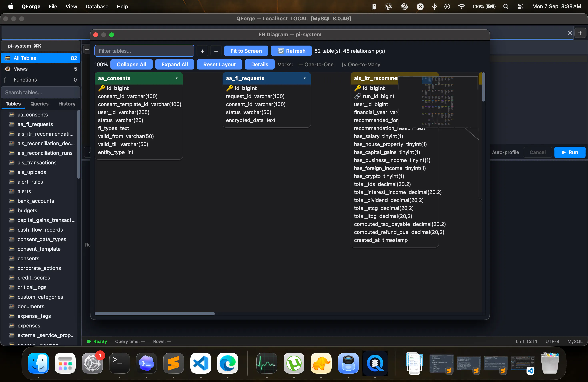Click the plus button beside the pi-system selector
588x382 pixels.
pyautogui.click(x=87, y=49)
